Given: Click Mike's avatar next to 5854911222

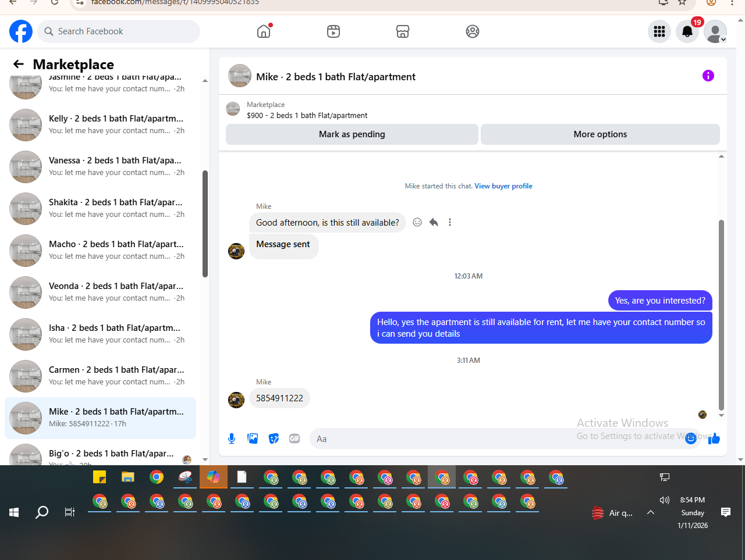Looking at the screenshot, I should [x=236, y=400].
